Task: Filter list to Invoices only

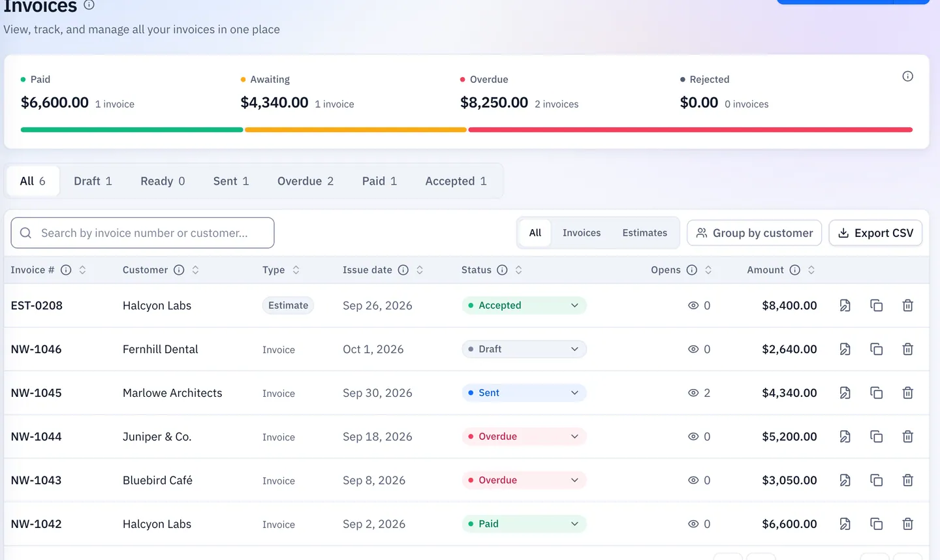Action: (582, 233)
